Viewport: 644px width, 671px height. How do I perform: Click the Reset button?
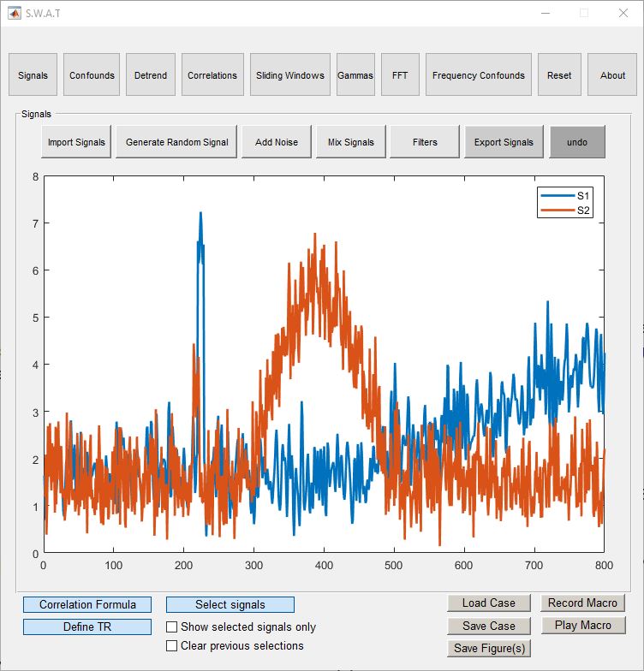[x=559, y=75]
